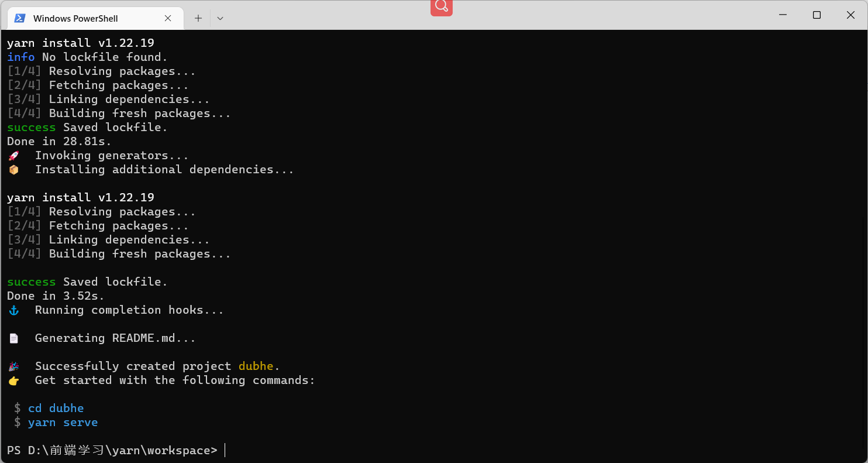Click the prompt input after workspace>

point(225,450)
